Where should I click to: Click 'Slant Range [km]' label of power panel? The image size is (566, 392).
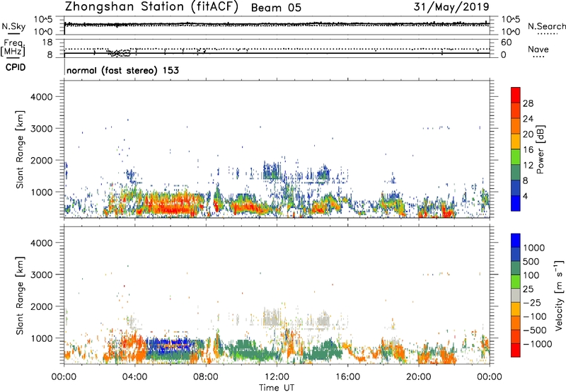(20, 149)
